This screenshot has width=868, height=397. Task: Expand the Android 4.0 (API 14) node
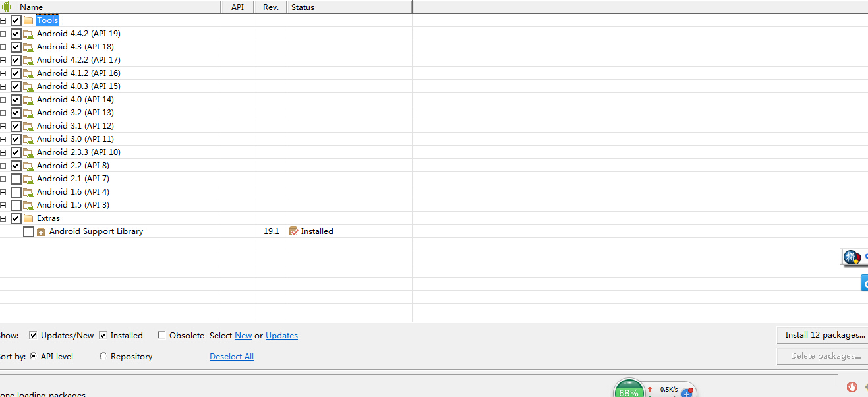[3, 100]
